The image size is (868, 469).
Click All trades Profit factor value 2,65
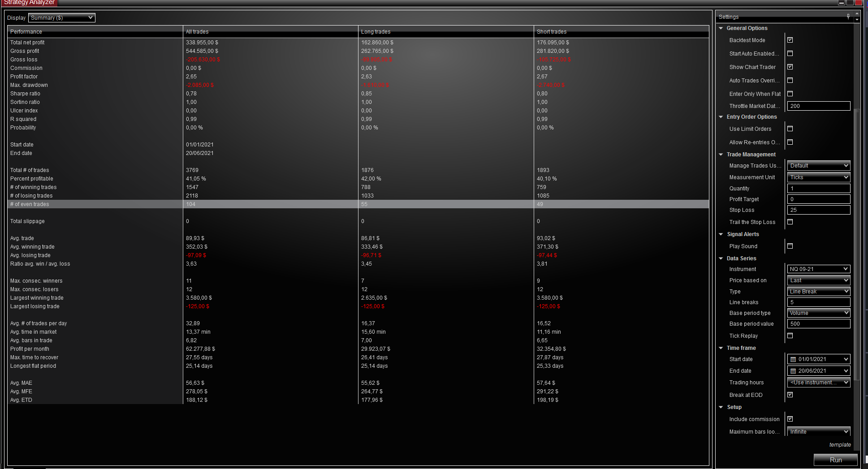(x=191, y=77)
